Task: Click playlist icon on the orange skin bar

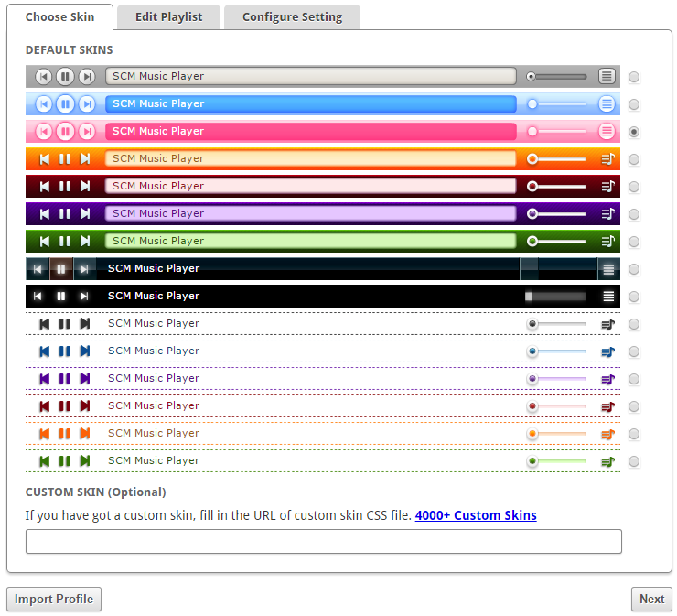Action: [x=607, y=159]
